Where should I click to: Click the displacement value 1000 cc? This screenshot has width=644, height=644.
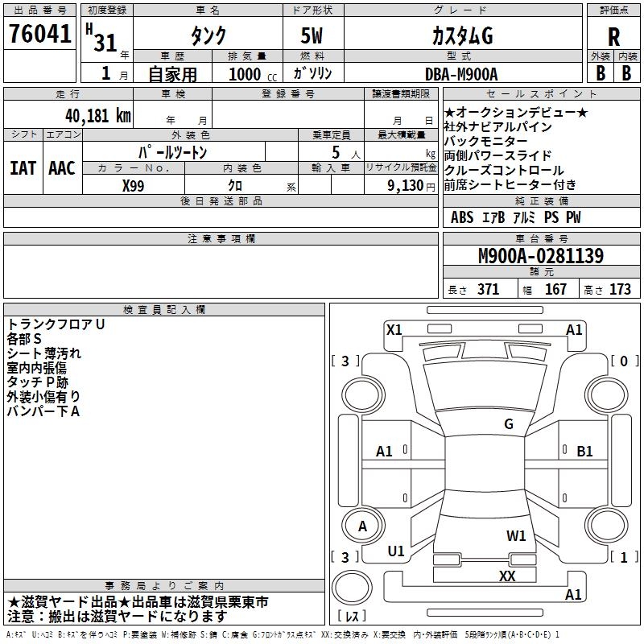tap(253, 75)
